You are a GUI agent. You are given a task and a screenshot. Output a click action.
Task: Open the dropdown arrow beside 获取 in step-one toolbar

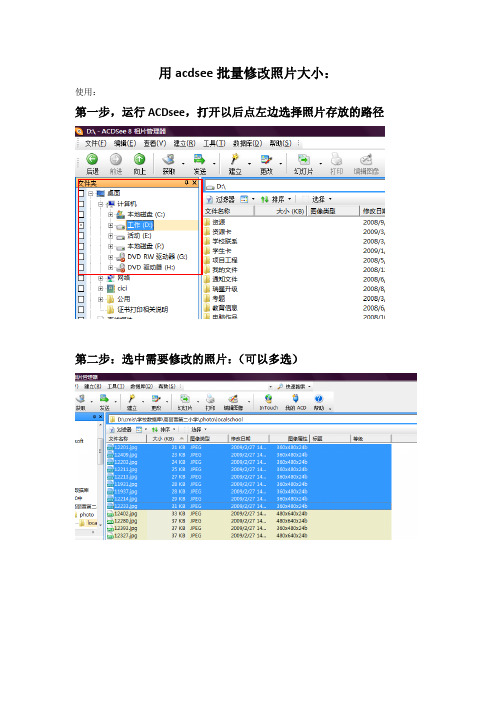click(182, 163)
